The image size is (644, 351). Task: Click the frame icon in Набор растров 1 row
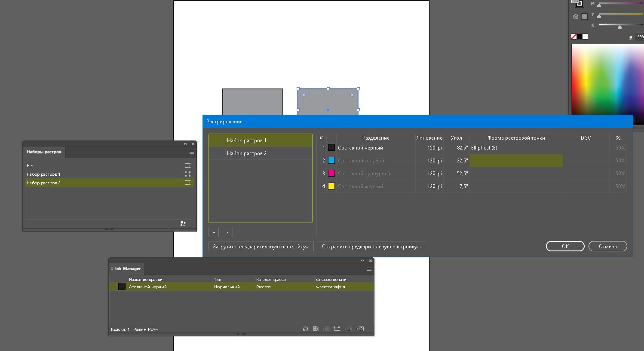click(x=188, y=174)
